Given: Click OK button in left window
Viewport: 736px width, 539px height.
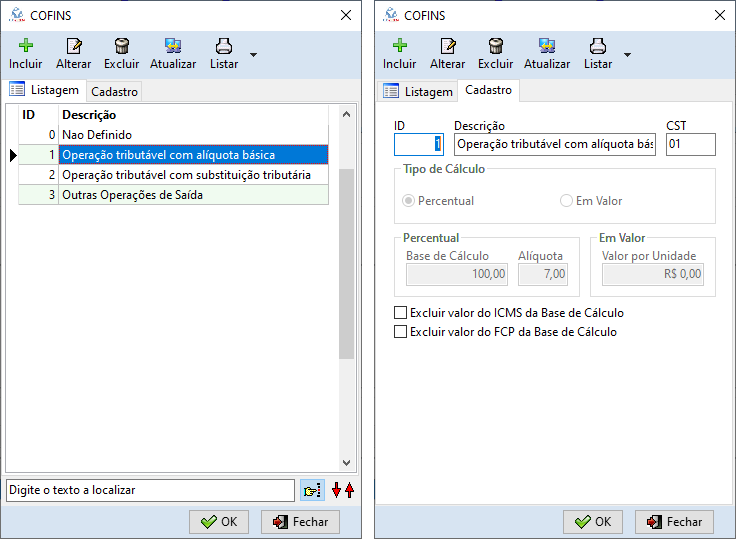Looking at the screenshot, I should coord(219,522).
